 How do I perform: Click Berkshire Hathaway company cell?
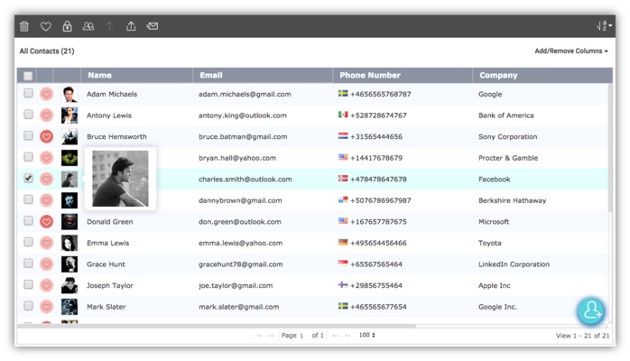[x=512, y=200]
